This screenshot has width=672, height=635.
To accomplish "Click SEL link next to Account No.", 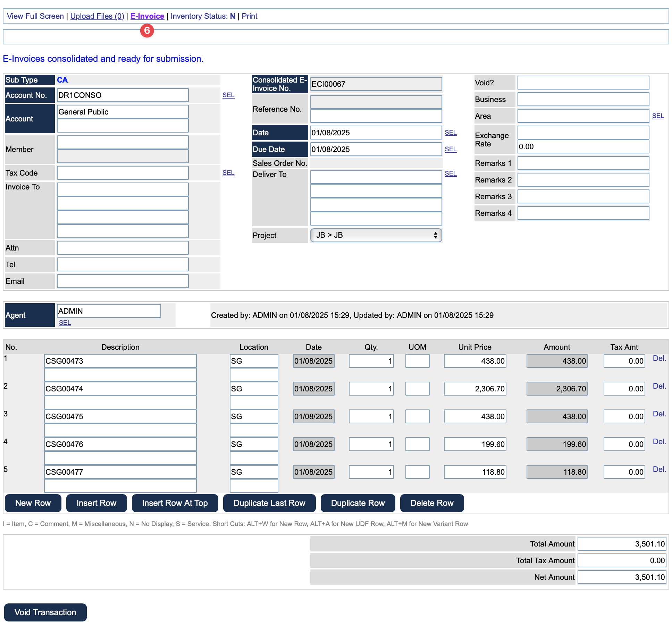I will 228,95.
